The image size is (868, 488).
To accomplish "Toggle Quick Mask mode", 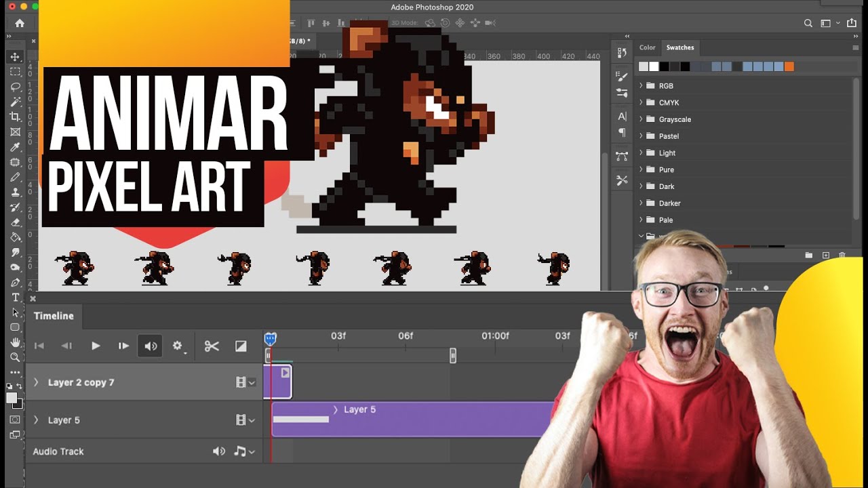I will point(15,420).
